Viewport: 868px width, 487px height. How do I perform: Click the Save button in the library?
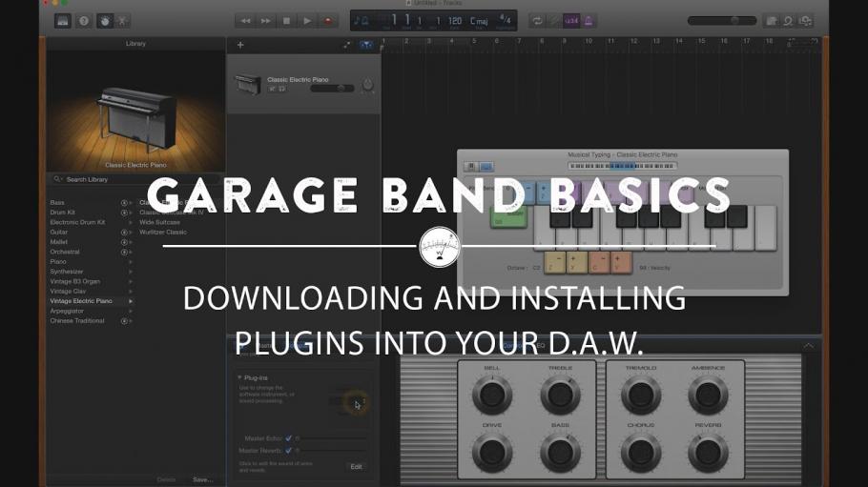point(202,479)
